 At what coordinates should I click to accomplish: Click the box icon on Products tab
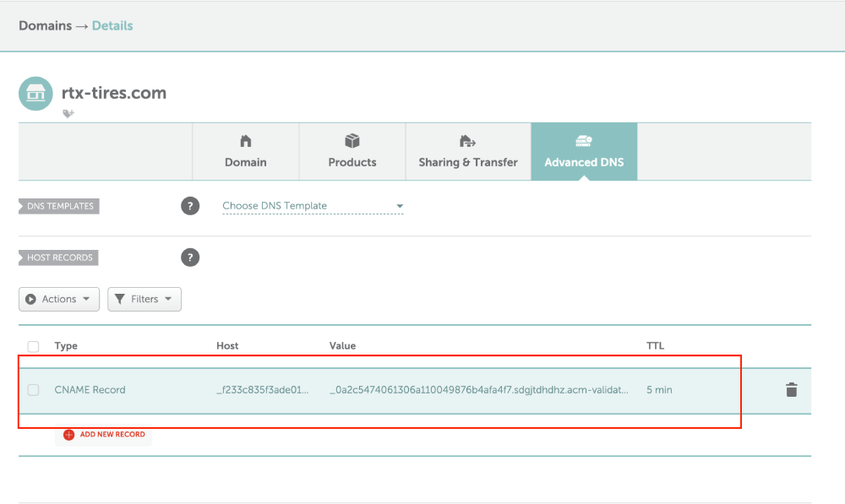coord(352,141)
